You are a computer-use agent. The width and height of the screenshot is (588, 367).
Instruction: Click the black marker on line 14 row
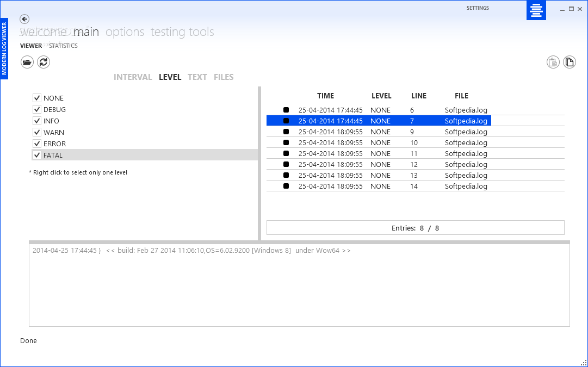(286, 186)
